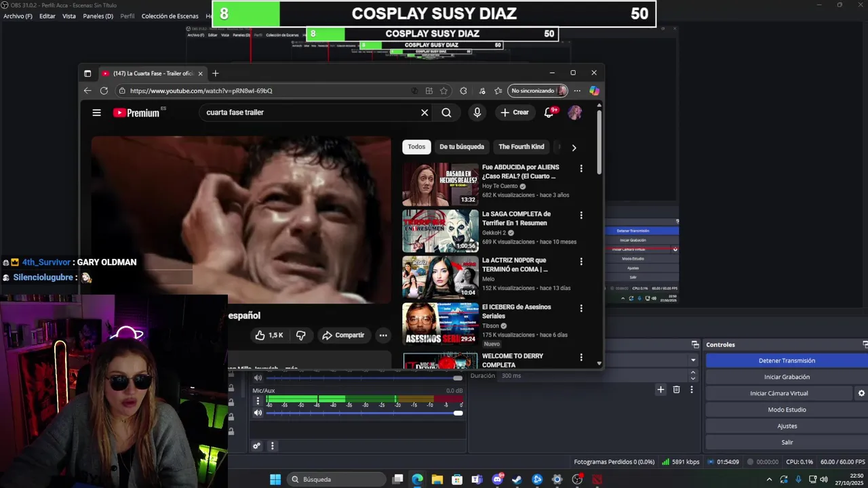The height and width of the screenshot is (488, 868).
Task: Open La SAGA COMPLETA de Terrifier thumbnail
Action: point(440,231)
